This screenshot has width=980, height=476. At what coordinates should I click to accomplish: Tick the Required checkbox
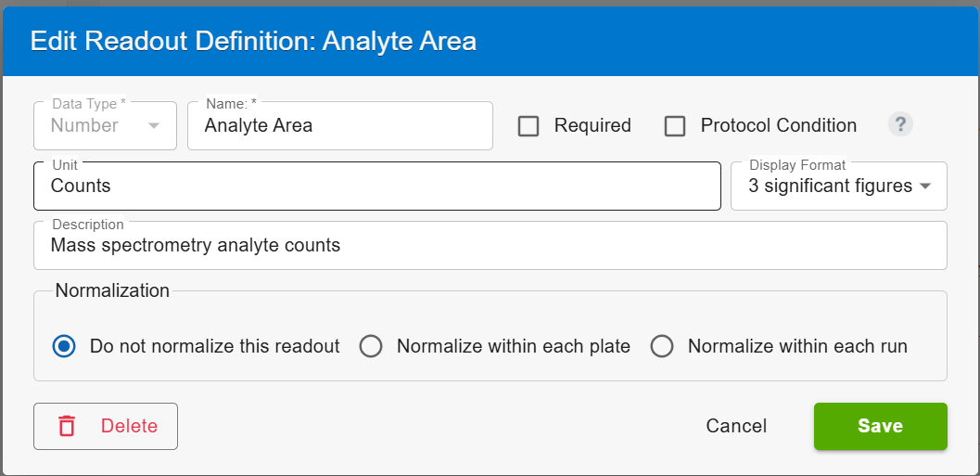[528, 125]
